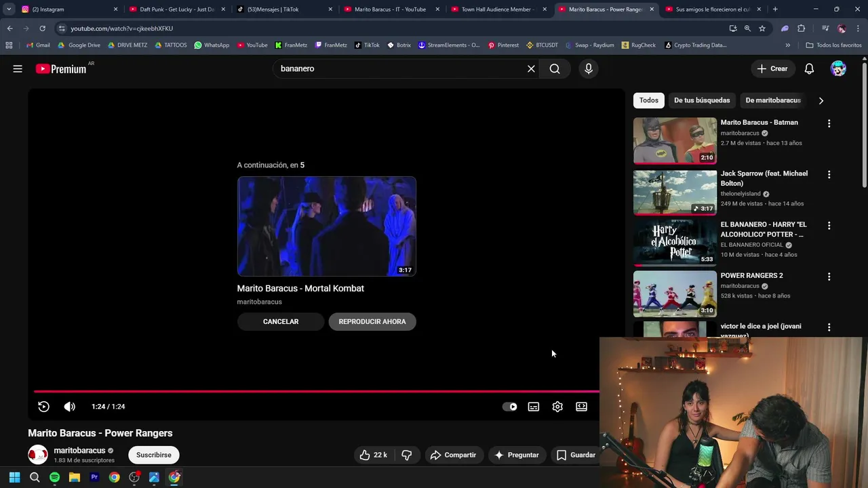Save video with Guardar button
This screenshot has width=868, height=488.
coord(576,455)
